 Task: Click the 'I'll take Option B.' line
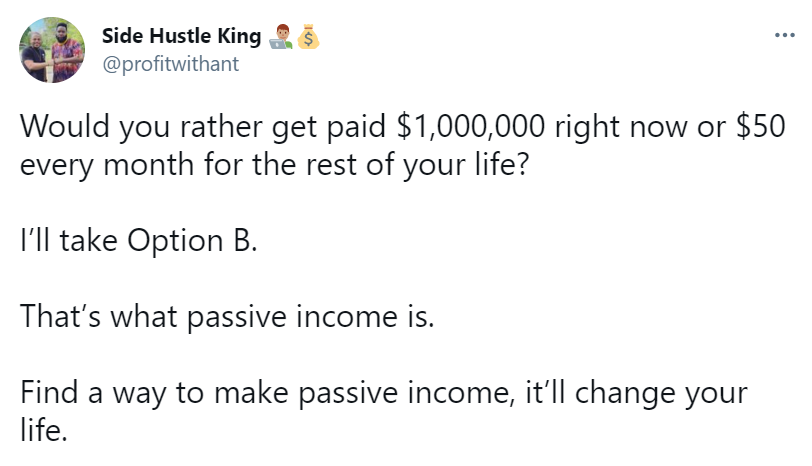(x=139, y=241)
